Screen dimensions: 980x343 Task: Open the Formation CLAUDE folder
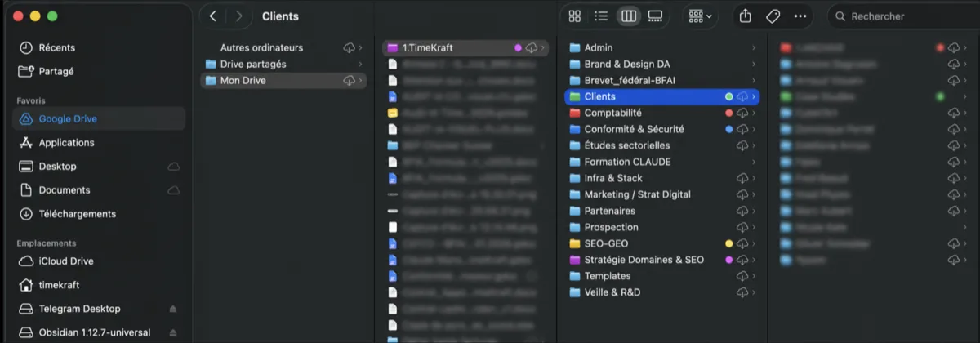coord(662,162)
